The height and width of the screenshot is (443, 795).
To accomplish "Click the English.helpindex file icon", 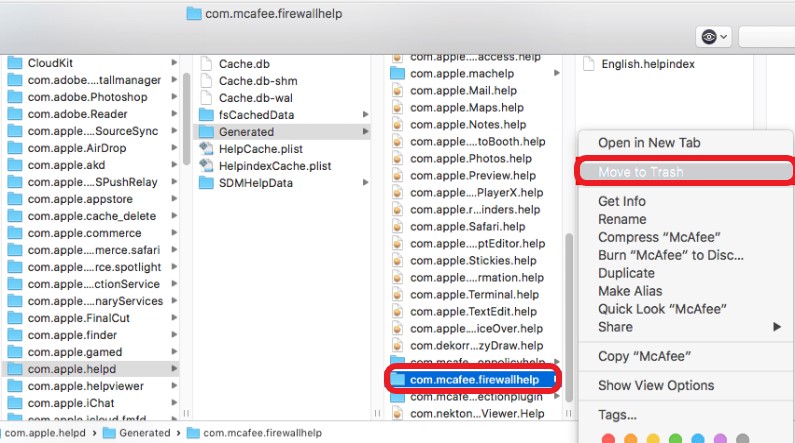I will point(588,64).
